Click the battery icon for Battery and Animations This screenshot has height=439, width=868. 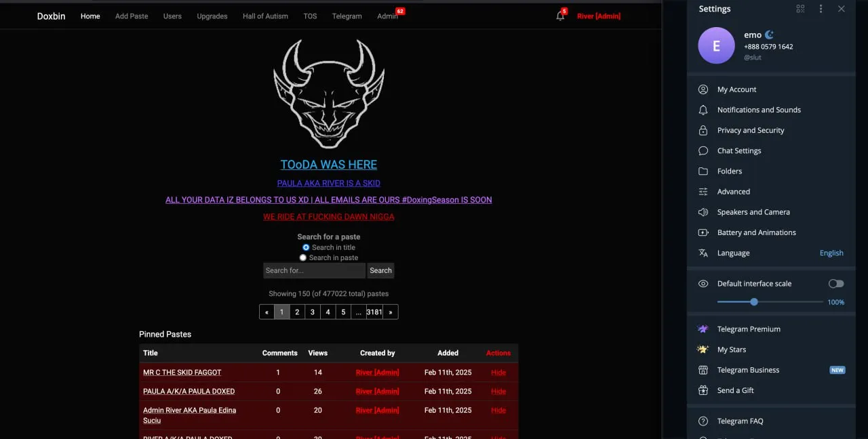[703, 232]
